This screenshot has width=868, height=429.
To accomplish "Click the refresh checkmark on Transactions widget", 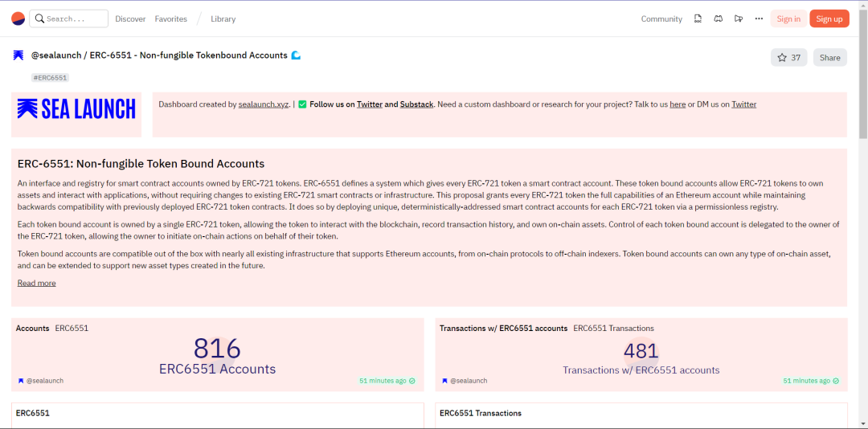I will (836, 381).
